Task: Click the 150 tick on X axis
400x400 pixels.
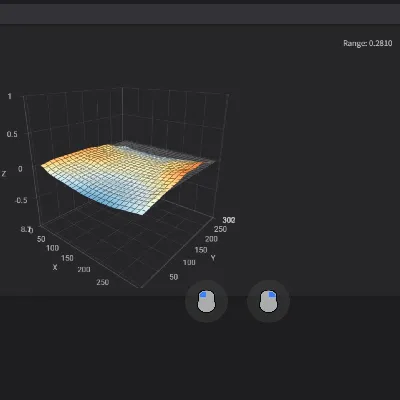Action: click(67, 258)
